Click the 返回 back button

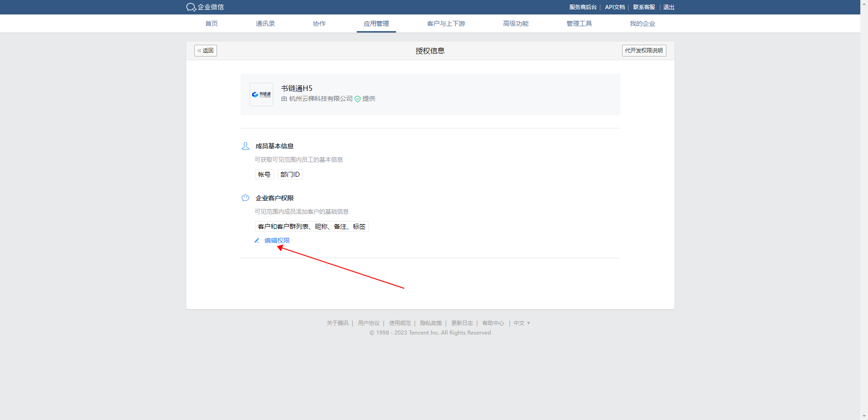click(x=206, y=51)
